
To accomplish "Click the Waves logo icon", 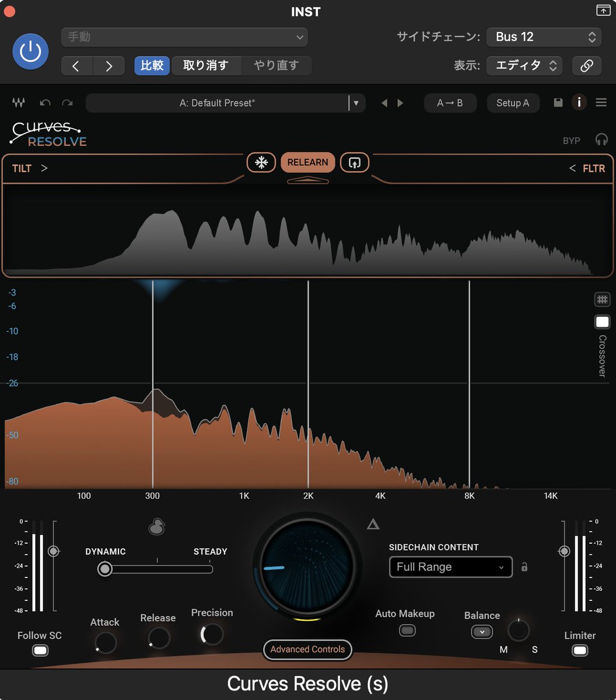I will pyautogui.click(x=18, y=103).
